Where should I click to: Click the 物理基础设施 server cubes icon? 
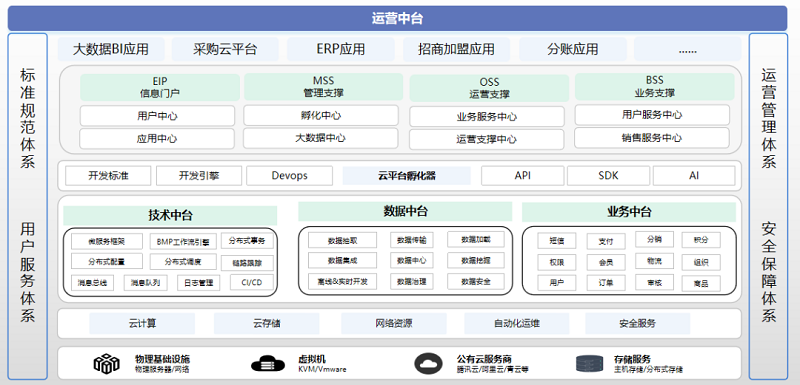coord(107,363)
